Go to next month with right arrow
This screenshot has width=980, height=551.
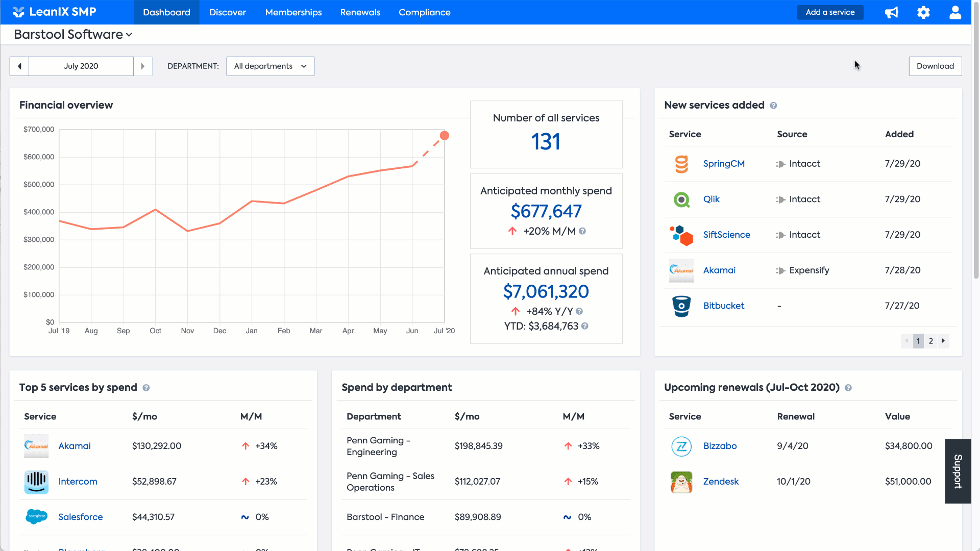pos(143,66)
